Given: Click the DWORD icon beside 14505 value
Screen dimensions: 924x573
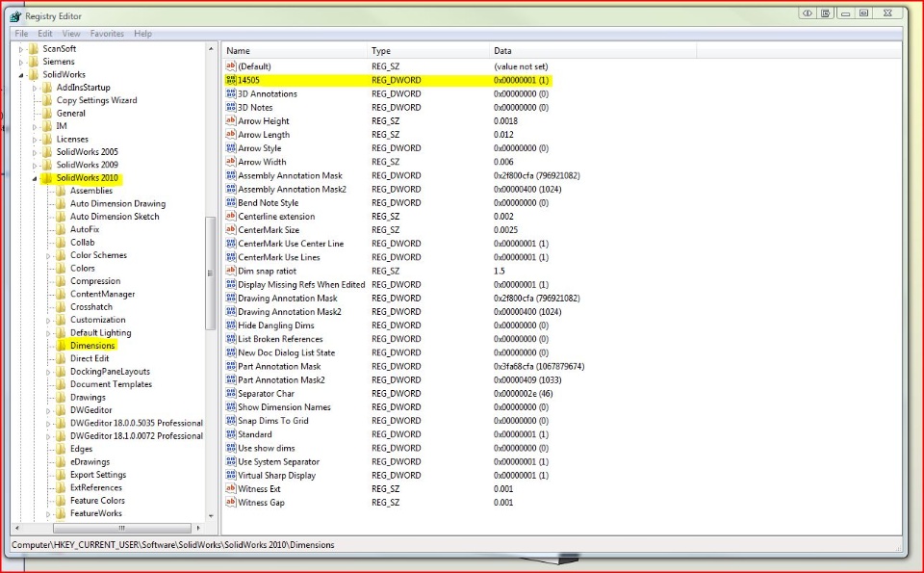Looking at the screenshot, I should [231, 80].
